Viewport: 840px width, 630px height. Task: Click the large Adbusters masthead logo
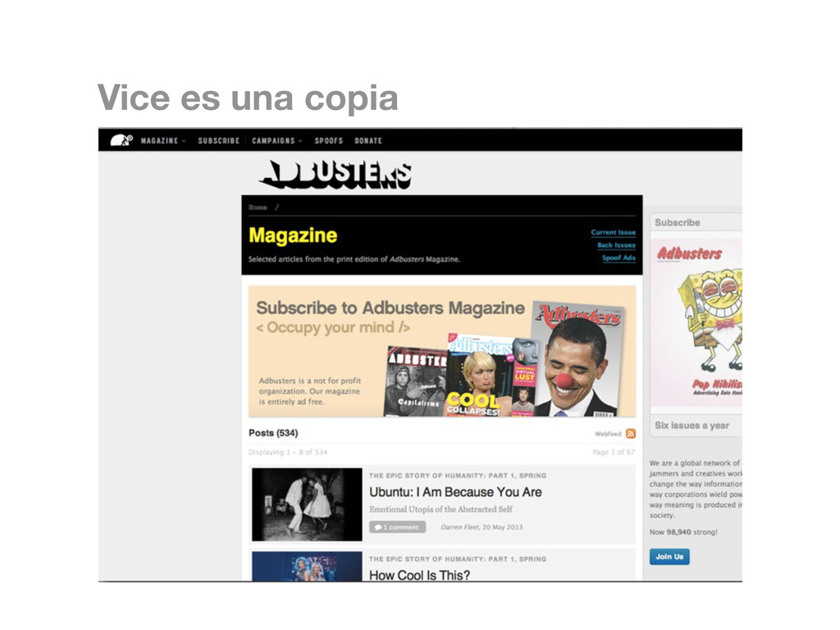point(336,175)
